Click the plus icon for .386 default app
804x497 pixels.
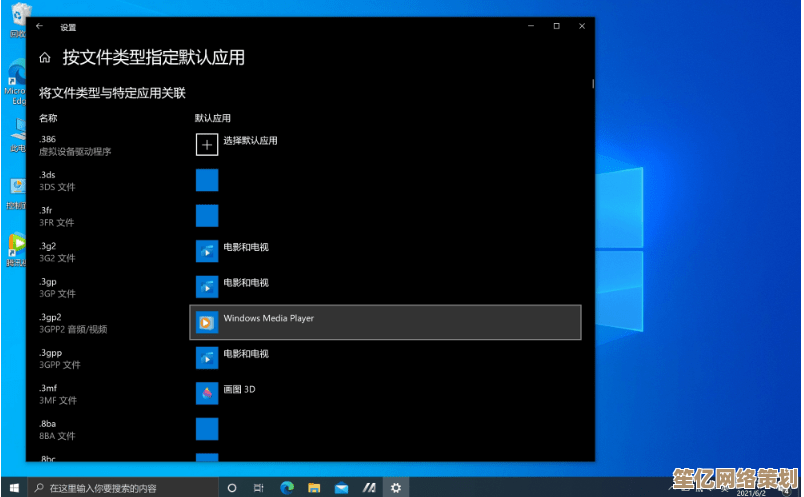tap(207, 145)
